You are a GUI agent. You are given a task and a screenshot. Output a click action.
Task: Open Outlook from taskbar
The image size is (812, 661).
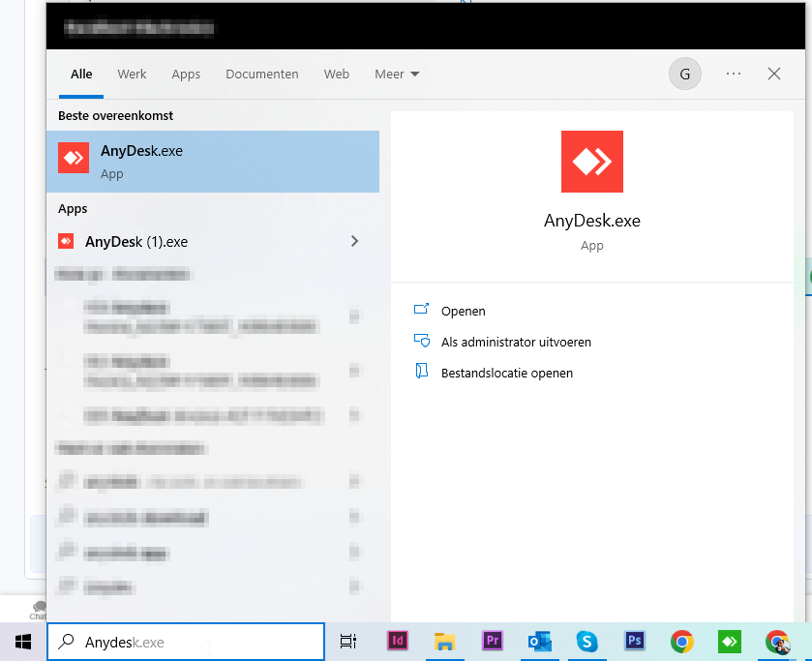tap(540, 642)
